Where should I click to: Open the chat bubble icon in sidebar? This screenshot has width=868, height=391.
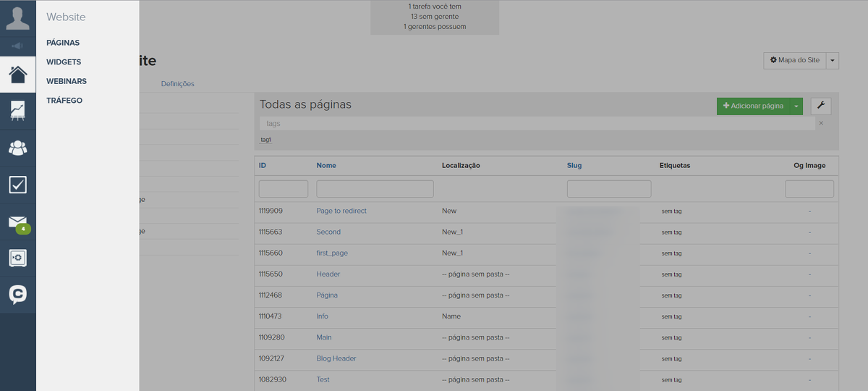point(17,294)
